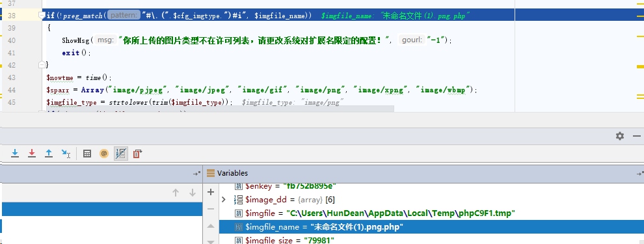
Task: Click the $sparr variable at line 44
Action: pyautogui.click(x=59, y=90)
